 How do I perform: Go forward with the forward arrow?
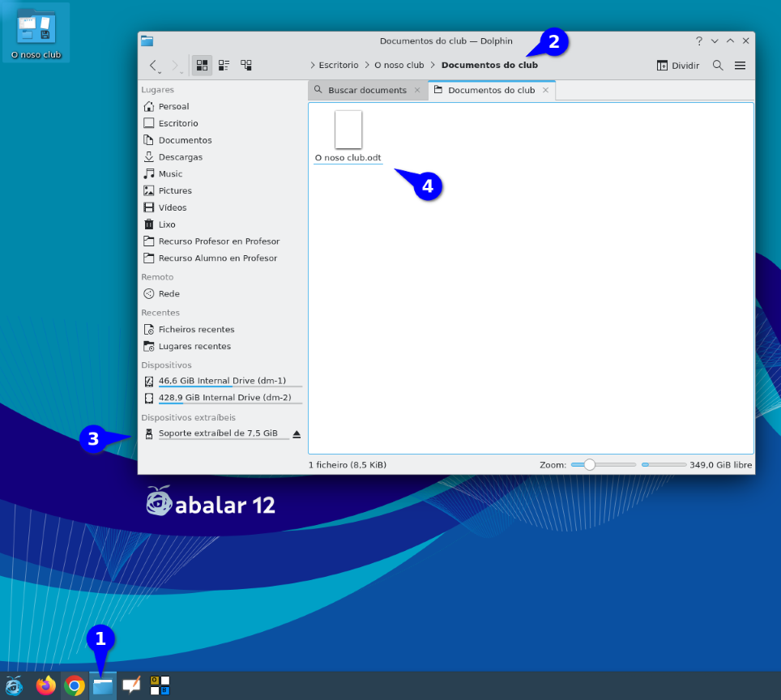pos(174,66)
